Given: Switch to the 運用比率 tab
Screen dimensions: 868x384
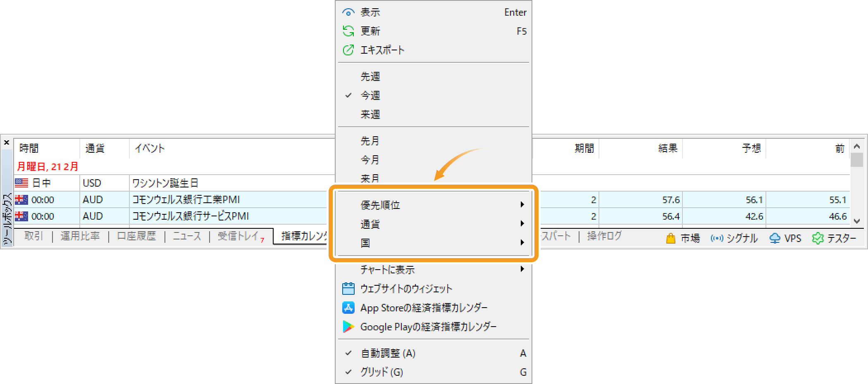Looking at the screenshot, I should 80,236.
